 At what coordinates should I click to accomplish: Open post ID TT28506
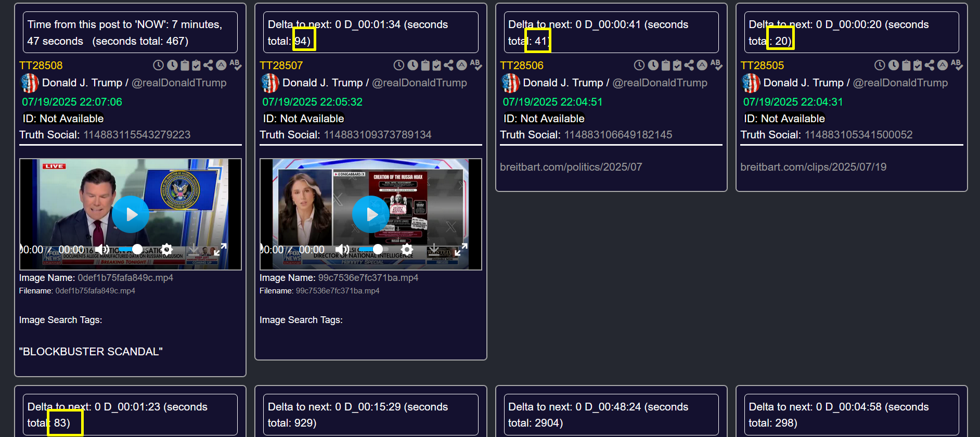click(522, 66)
